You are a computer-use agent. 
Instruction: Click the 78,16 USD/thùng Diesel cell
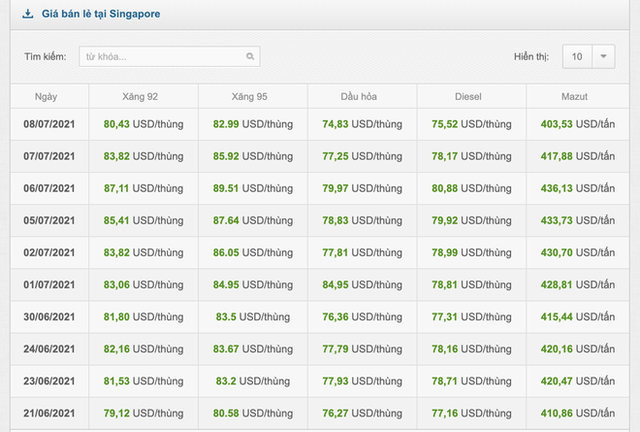tap(471, 349)
